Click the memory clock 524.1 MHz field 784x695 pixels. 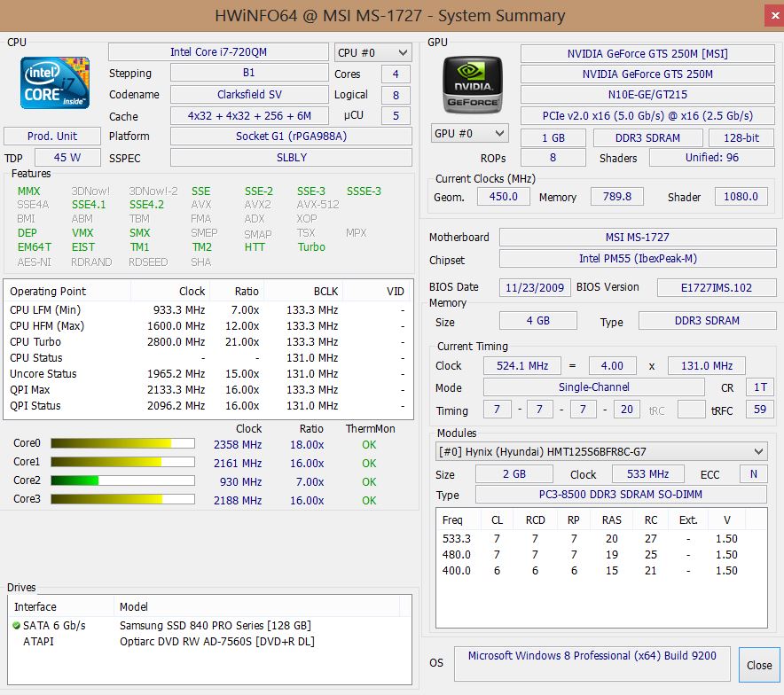click(522, 366)
